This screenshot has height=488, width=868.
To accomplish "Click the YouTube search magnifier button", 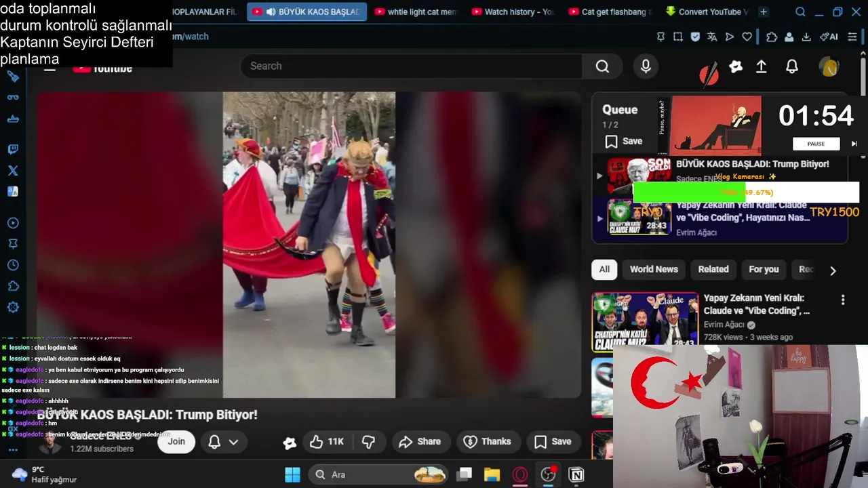I will click(x=602, y=66).
